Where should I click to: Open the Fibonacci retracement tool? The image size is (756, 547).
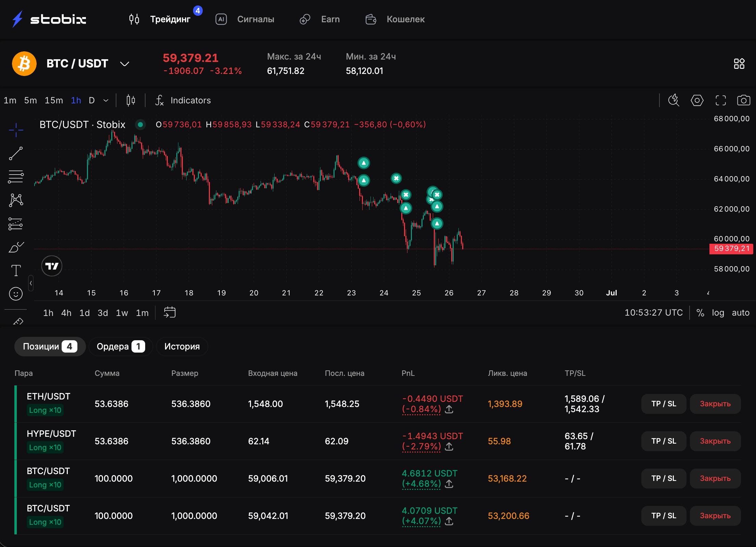[x=16, y=177]
